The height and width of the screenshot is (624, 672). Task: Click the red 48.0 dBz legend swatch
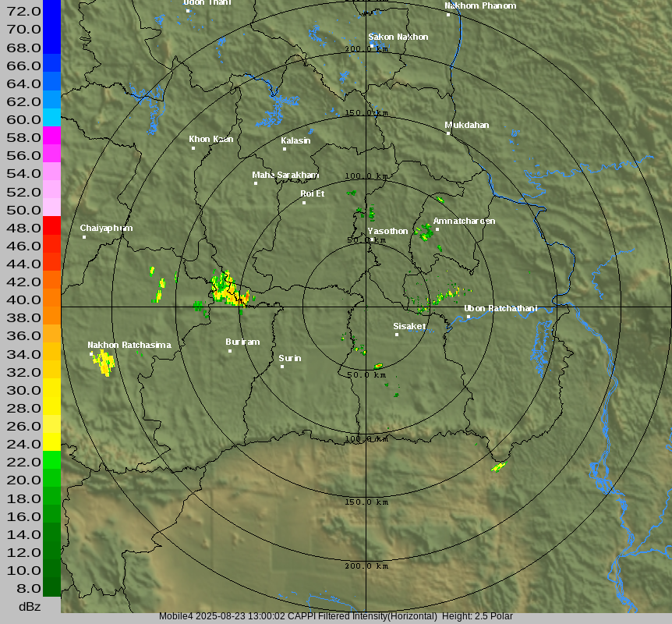click(x=51, y=225)
